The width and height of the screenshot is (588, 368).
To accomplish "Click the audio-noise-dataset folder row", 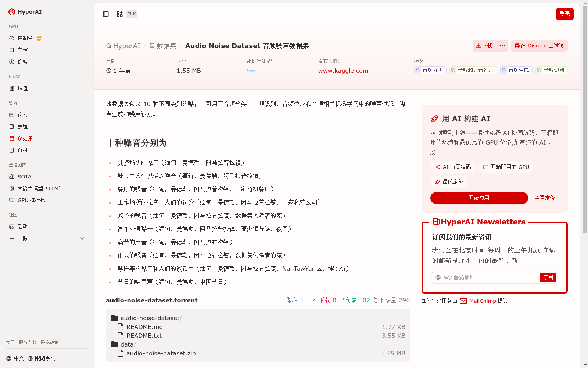I will pyautogui.click(x=258, y=318).
